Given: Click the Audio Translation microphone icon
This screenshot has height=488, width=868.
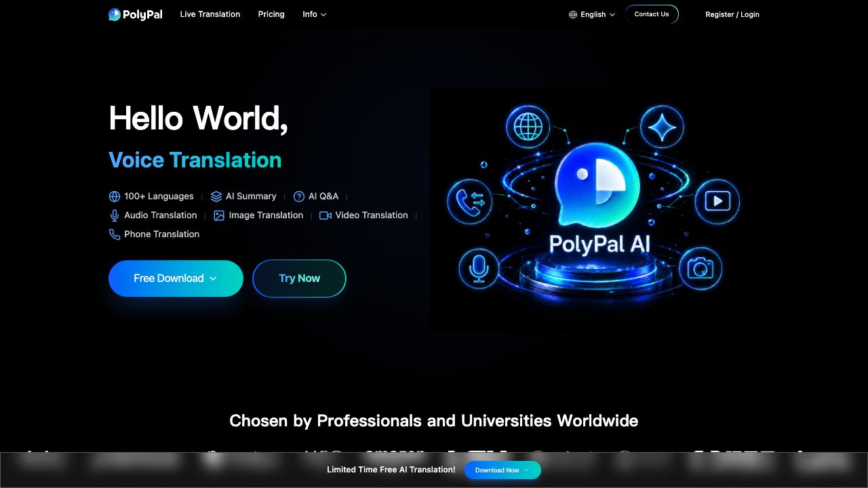Looking at the screenshot, I should (115, 216).
